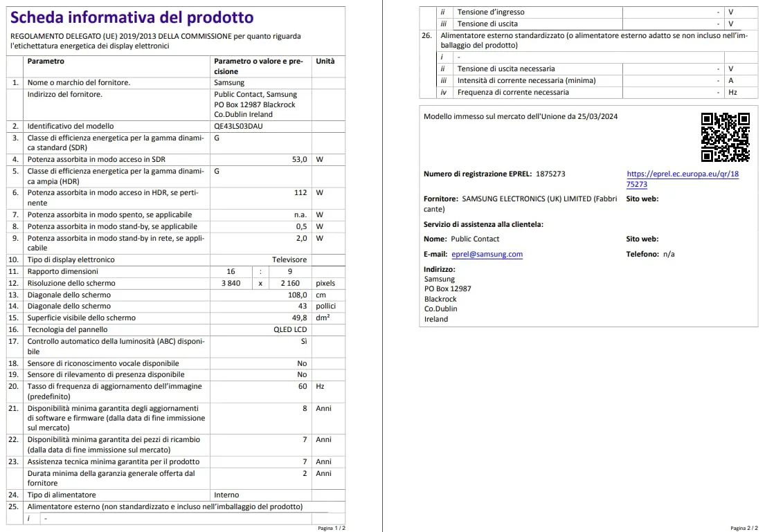
Task: Click the 'n.a.' value for off mode power
Action: [300, 214]
